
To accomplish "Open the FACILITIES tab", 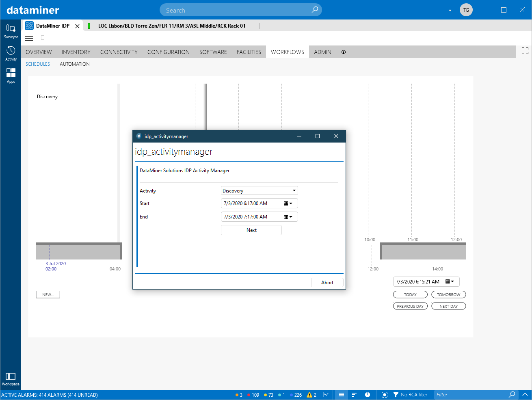I will coord(249,52).
